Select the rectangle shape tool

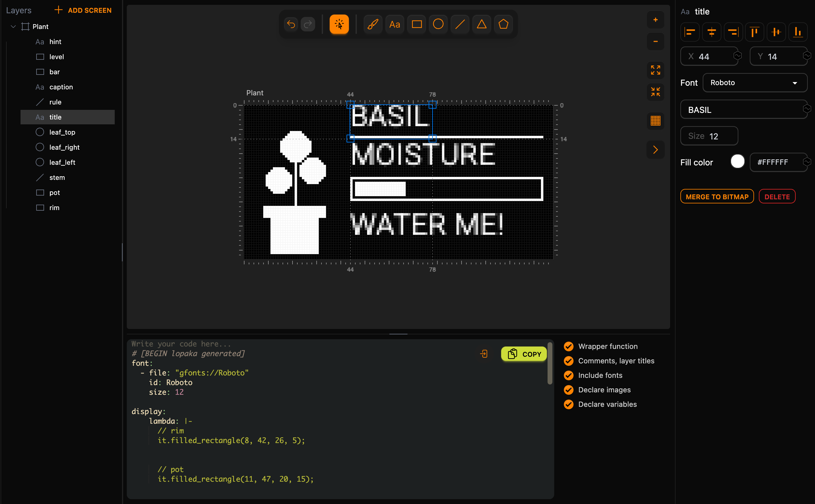417,24
